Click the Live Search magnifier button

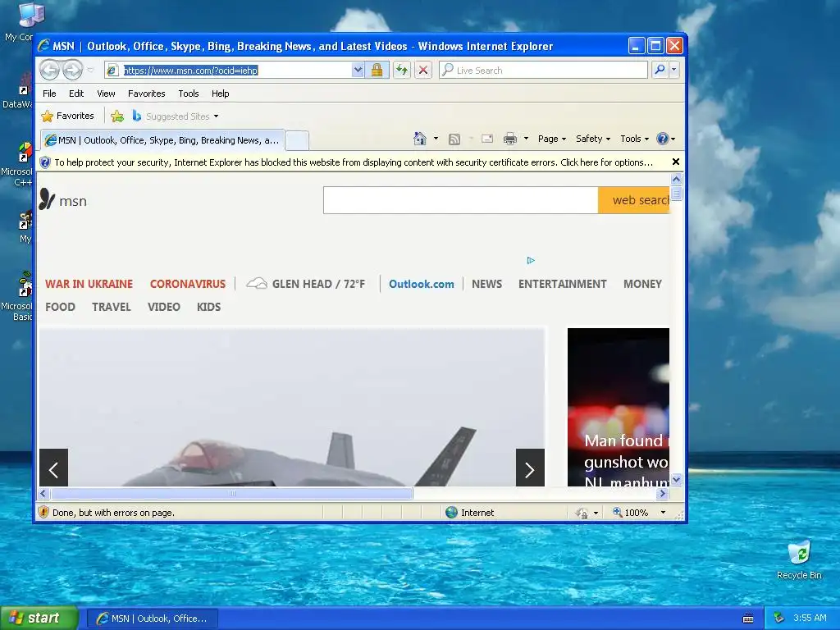point(660,70)
